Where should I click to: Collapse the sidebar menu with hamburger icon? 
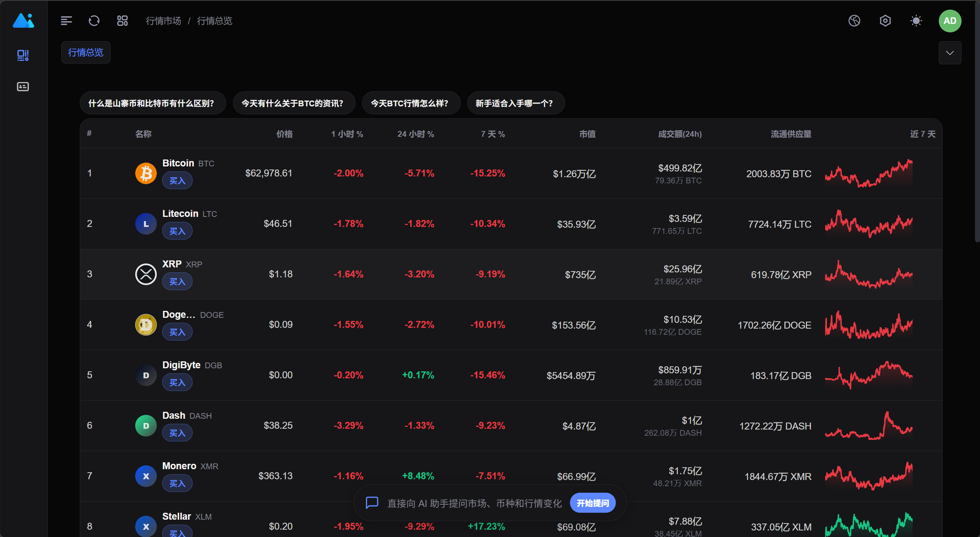coord(66,21)
